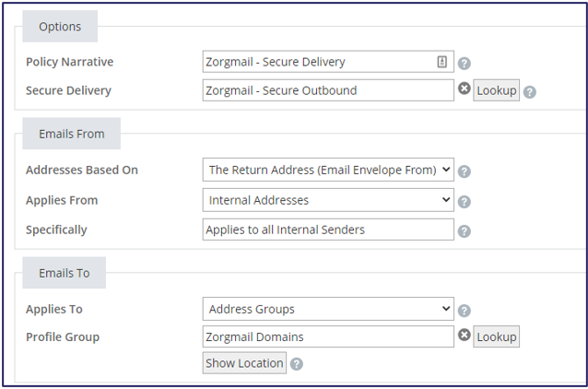Click the help icon after Secure Delivery Lookup
This screenshot has width=588, height=389.
click(530, 91)
